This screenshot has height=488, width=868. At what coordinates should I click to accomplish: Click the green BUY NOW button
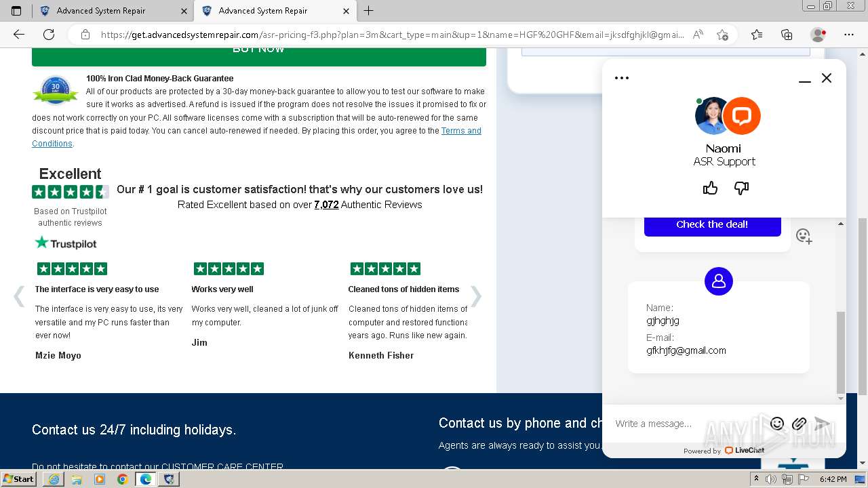point(259,56)
